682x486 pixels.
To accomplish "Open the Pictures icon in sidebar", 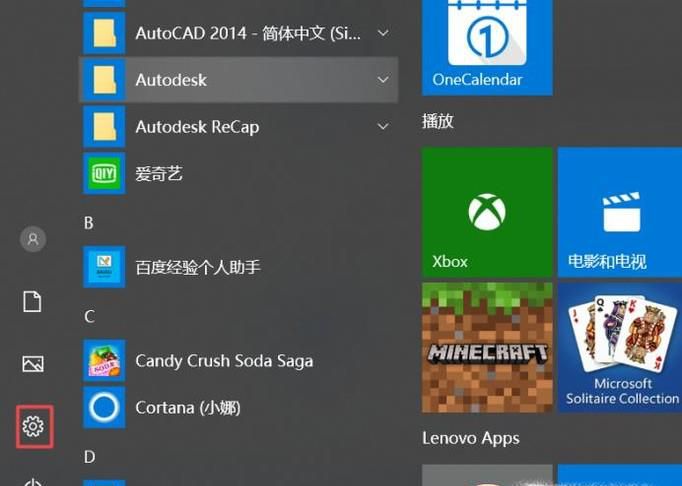I will [33, 364].
